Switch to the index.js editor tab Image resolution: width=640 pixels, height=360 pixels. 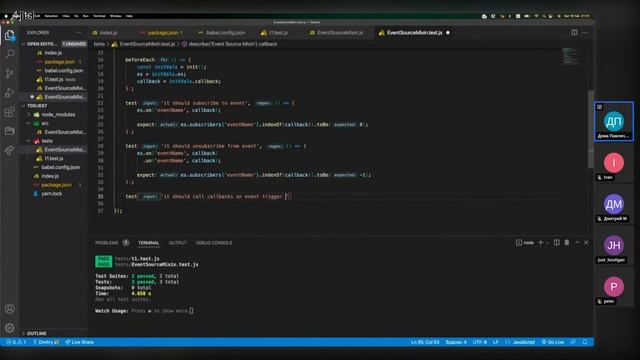[109, 33]
